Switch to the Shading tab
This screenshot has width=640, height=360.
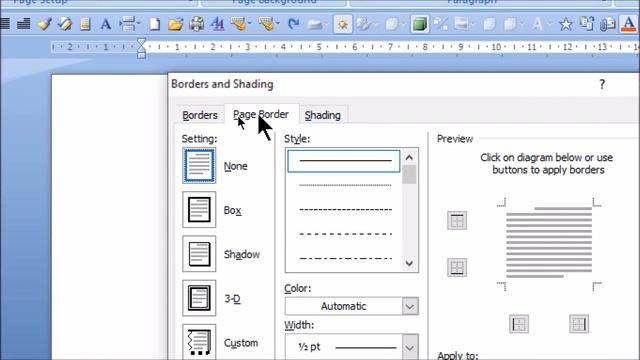323,116
